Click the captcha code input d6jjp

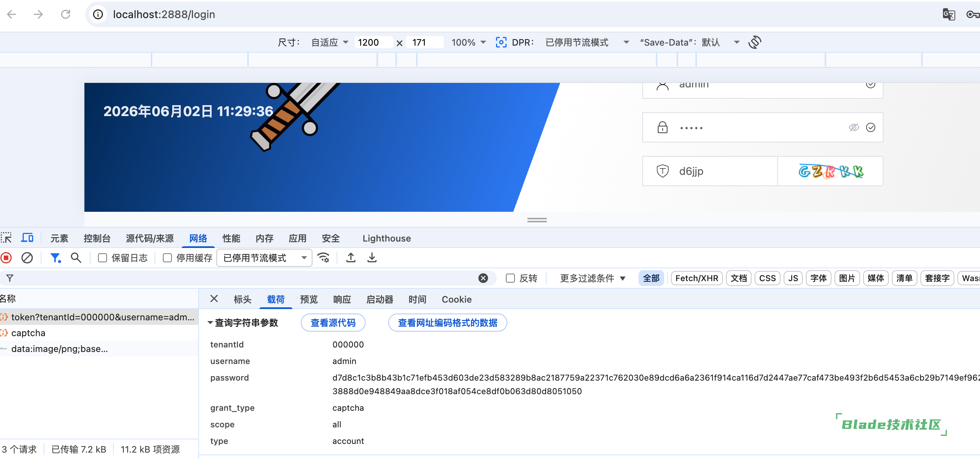coord(710,171)
